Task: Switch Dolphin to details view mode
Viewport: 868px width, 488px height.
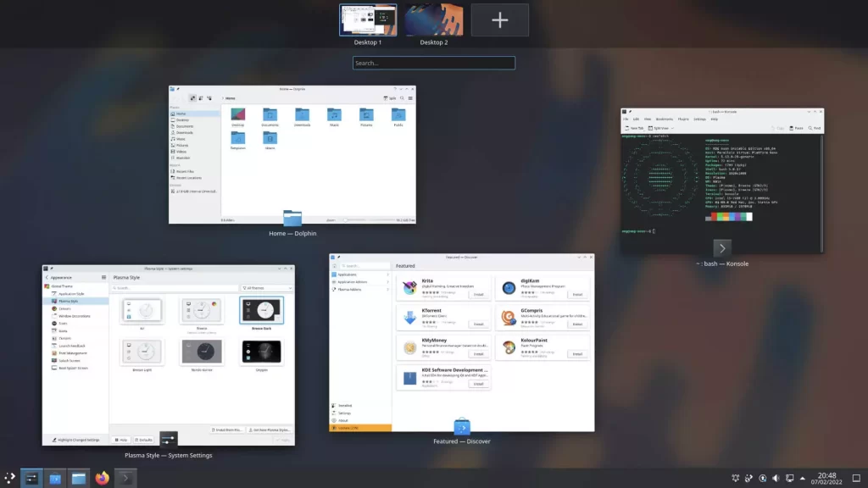Action: [209, 98]
